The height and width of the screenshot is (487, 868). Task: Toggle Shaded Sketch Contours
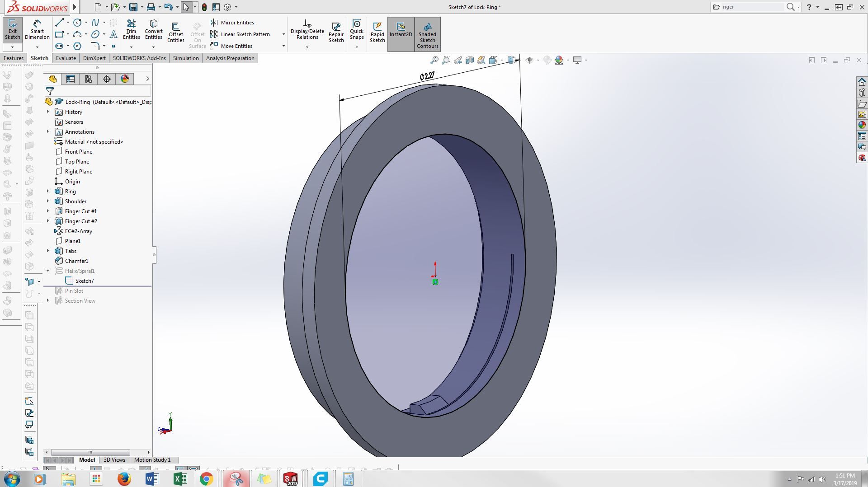point(427,34)
